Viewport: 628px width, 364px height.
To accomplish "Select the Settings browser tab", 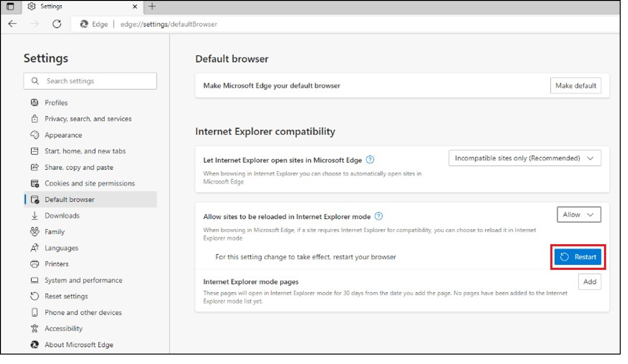I will pyautogui.click(x=82, y=6).
